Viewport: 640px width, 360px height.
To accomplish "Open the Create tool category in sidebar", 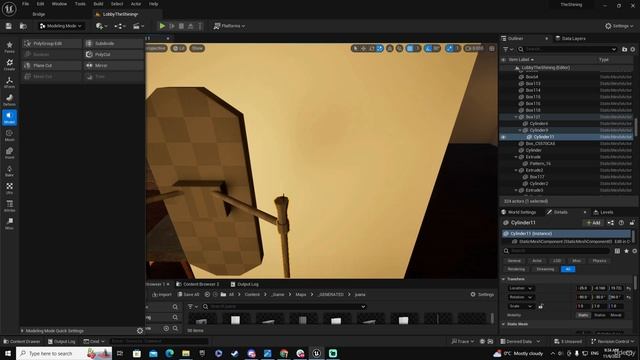I will [9, 64].
